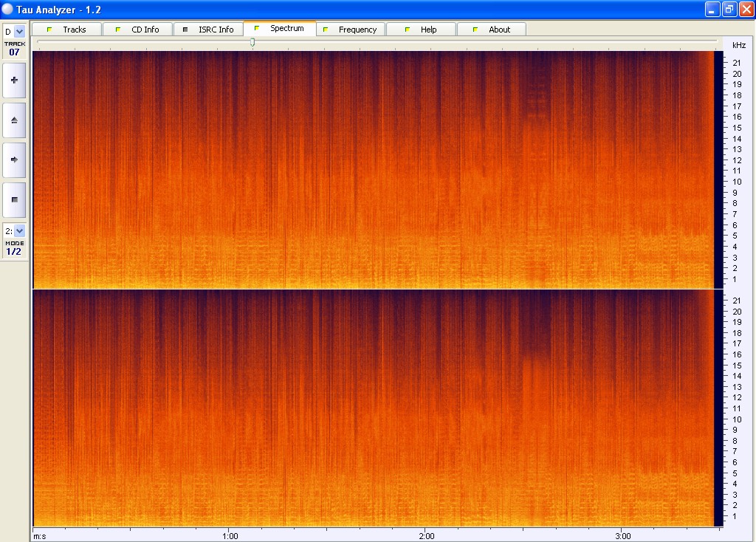The image size is (756, 542).
Task: Click the yellow indicator icon on Frequency tab
Action: 326,30
